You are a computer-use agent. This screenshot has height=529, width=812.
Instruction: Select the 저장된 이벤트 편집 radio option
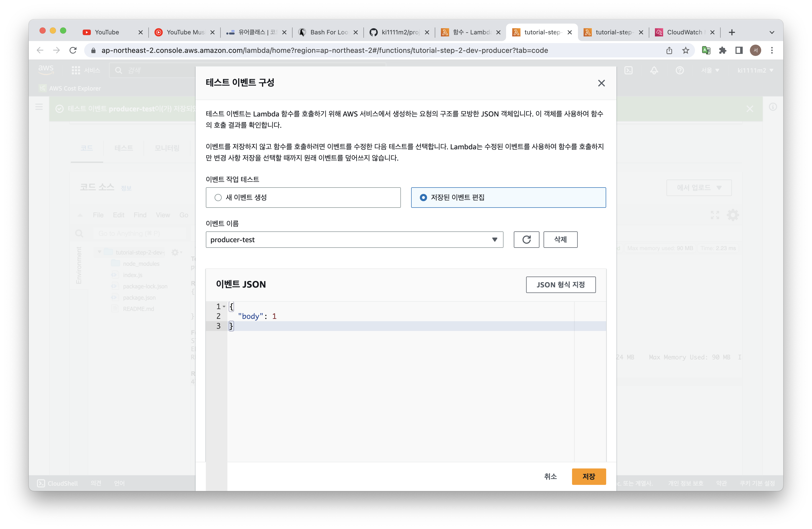point(423,198)
